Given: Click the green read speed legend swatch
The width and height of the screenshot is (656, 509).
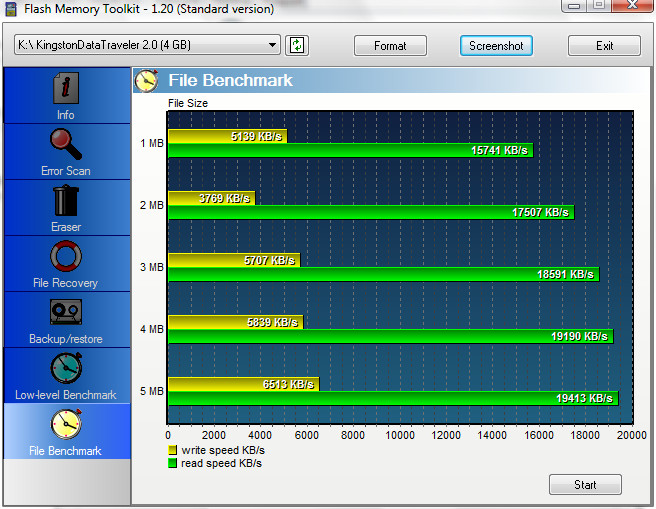Looking at the screenshot, I should click(x=173, y=463).
